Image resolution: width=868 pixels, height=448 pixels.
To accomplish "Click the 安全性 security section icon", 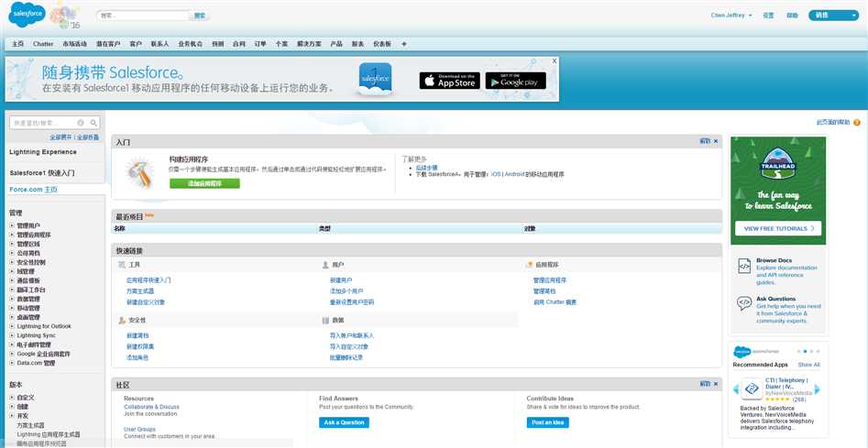I will tap(122, 321).
